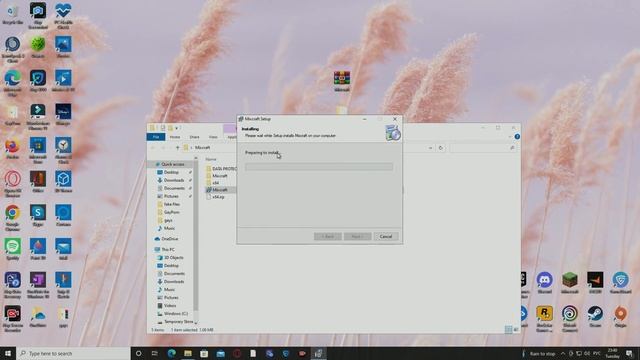Open Microsoft Edge desktop icon
The width and height of the screenshot is (640, 360).
12,83
